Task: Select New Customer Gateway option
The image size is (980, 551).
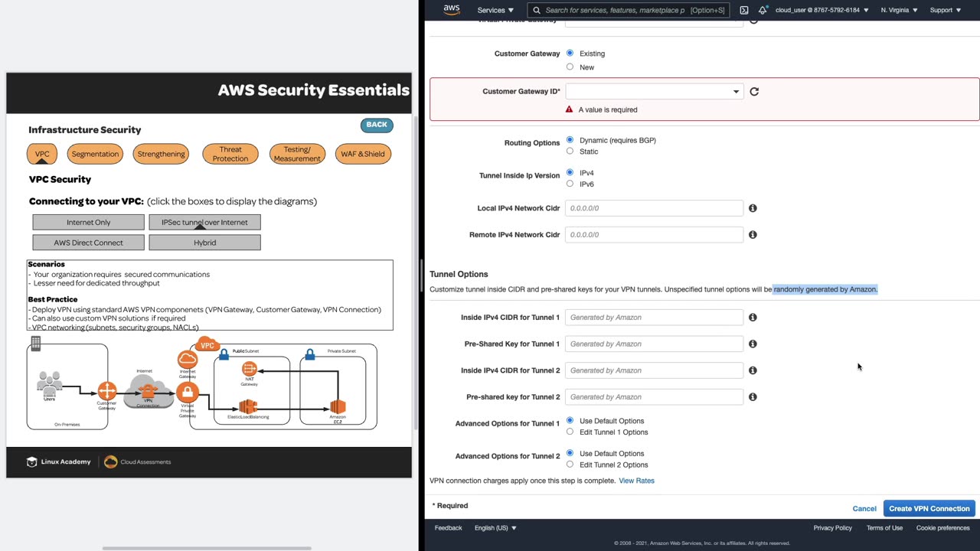Action: tap(570, 67)
